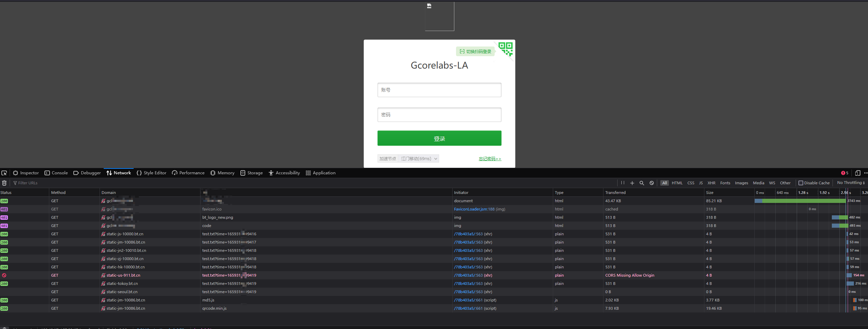Click the element picker icon in devtools
The width and height of the screenshot is (868, 329).
click(4, 173)
